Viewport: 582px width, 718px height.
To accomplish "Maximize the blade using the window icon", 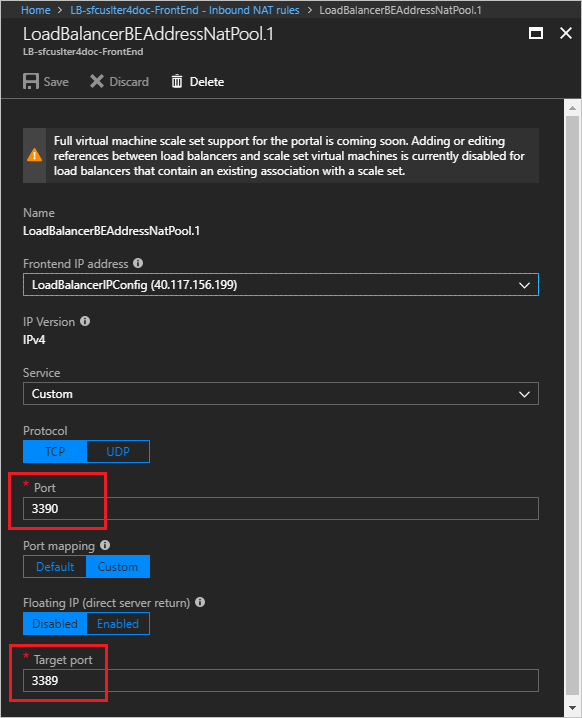I will coord(536,33).
